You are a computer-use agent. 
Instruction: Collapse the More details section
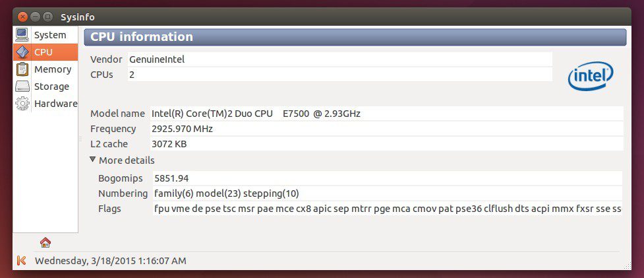93,160
